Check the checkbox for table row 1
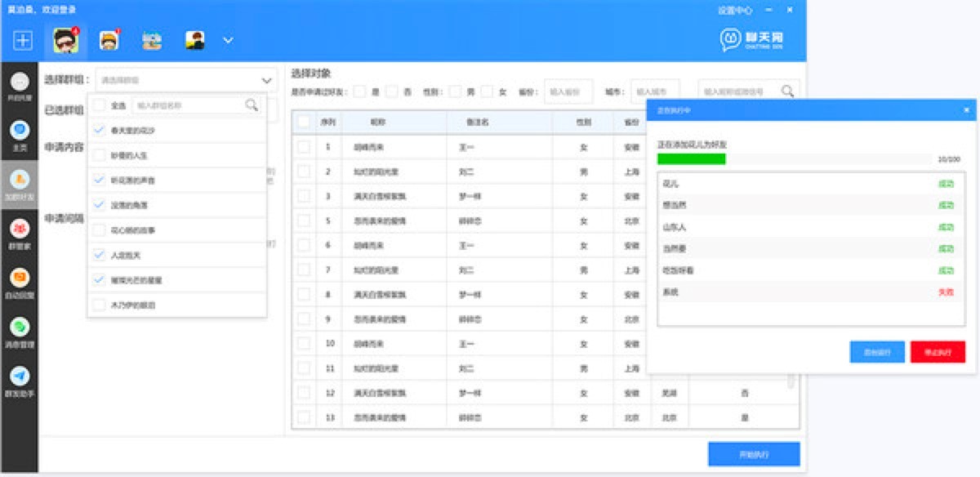Viewport: 980px width, 477px height. [x=304, y=147]
